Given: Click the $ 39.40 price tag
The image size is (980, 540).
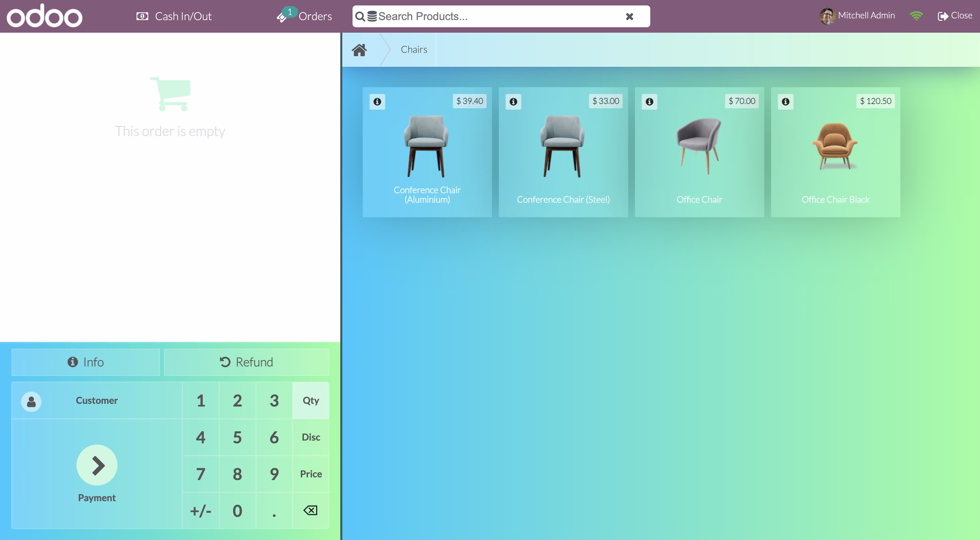Looking at the screenshot, I should 470,101.
